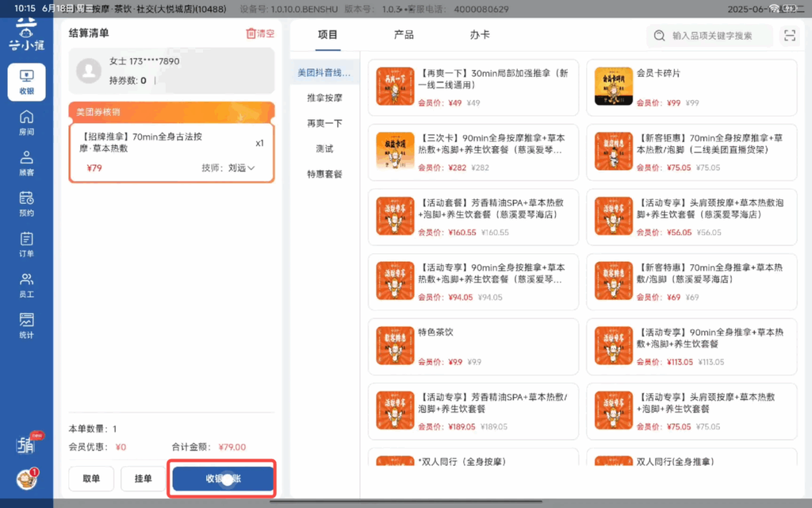The image size is (812, 508).
Task: Select the customer card 女士 173****7890
Action: click(171, 71)
